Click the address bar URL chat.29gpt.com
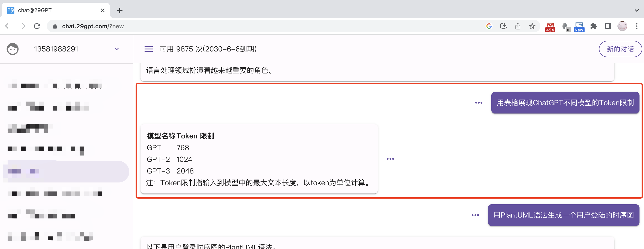Viewport: 644px width, 249px height. 93,26
